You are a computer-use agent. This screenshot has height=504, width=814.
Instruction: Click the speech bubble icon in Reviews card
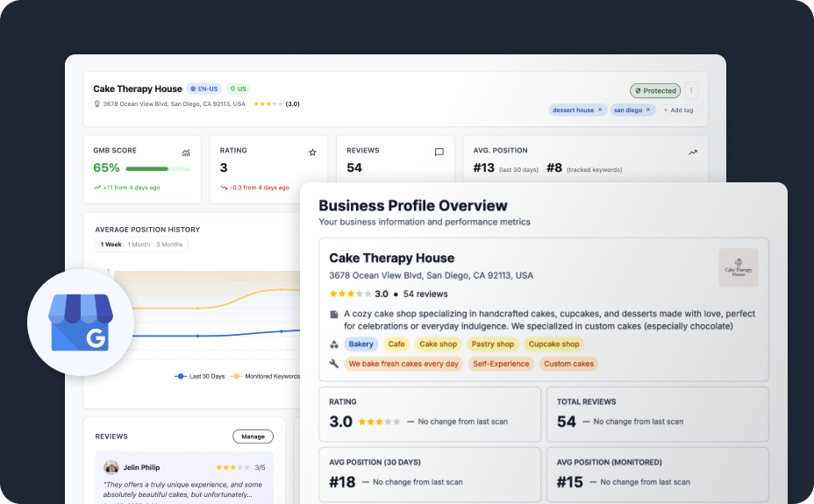439,153
